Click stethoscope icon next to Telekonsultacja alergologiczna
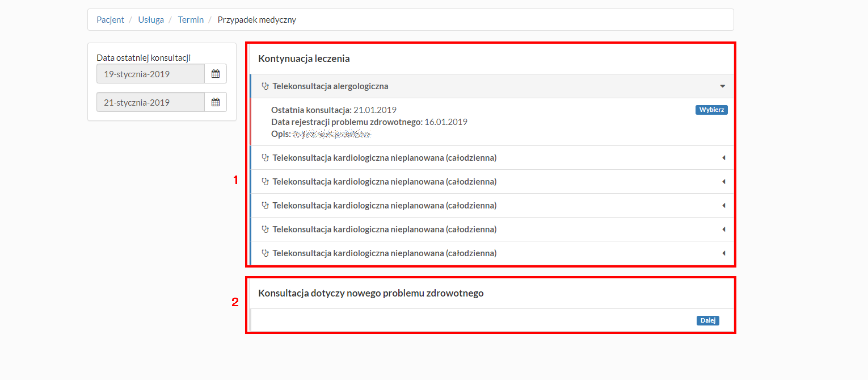The height and width of the screenshot is (380, 868). point(265,86)
